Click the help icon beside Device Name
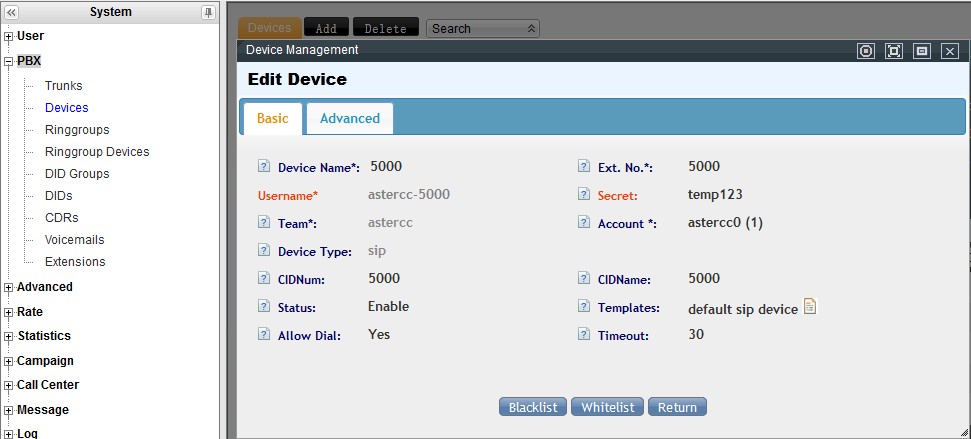The width and height of the screenshot is (971, 439). coord(264,167)
